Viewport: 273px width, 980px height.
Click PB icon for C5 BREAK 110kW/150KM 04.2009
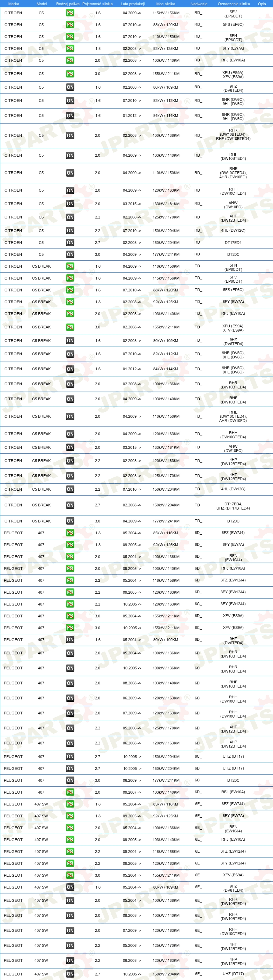click(x=70, y=266)
